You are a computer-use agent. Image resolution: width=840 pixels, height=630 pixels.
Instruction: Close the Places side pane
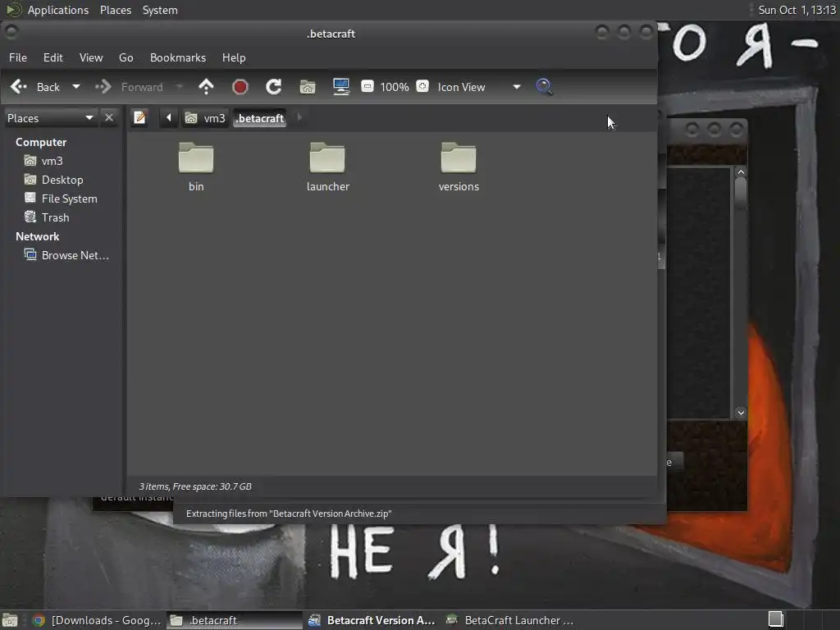click(x=109, y=117)
